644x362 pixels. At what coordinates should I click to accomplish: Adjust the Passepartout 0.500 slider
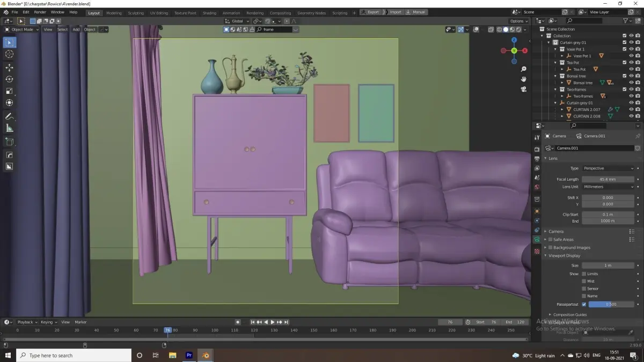pos(611,304)
